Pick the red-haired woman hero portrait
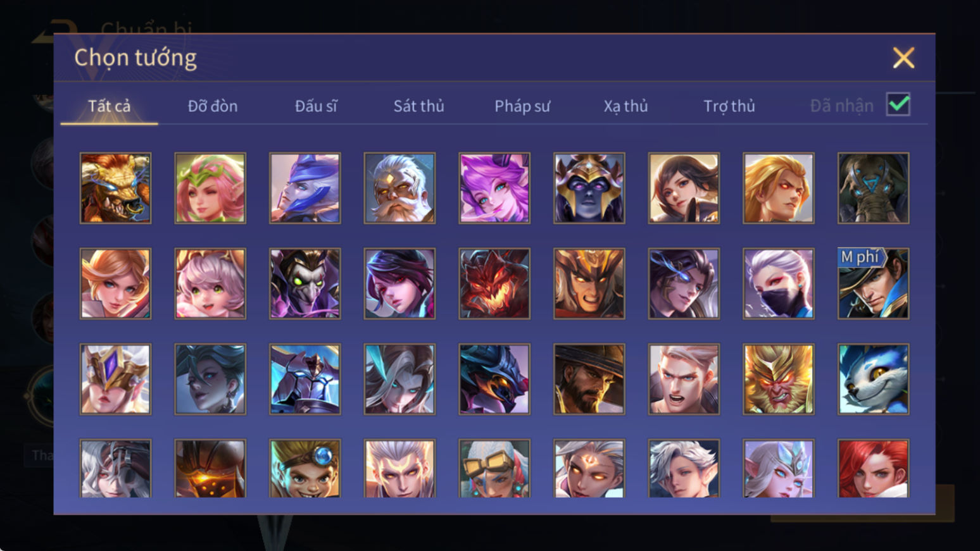Image resolution: width=980 pixels, height=551 pixels. (x=873, y=469)
